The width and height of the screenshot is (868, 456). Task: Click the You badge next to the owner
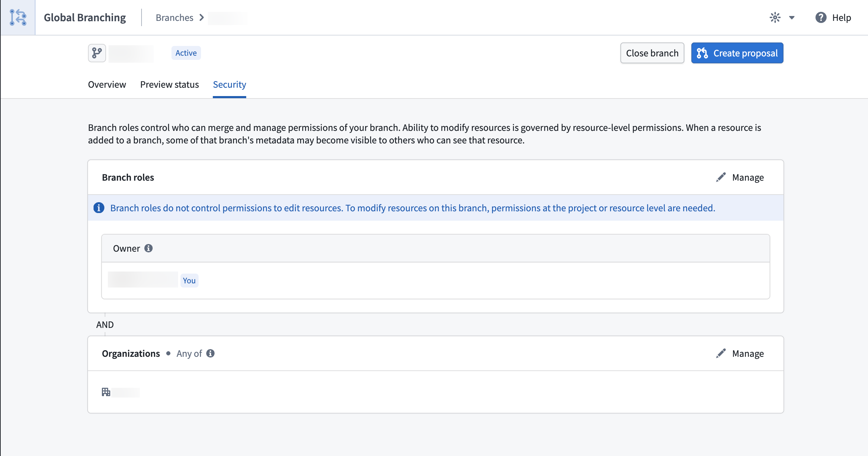[x=189, y=280]
